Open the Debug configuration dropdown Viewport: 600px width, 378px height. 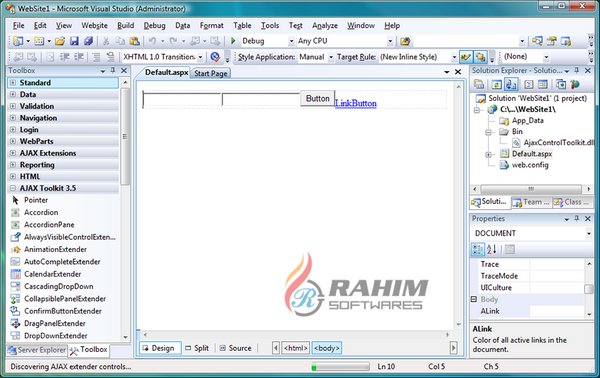click(292, 41)
